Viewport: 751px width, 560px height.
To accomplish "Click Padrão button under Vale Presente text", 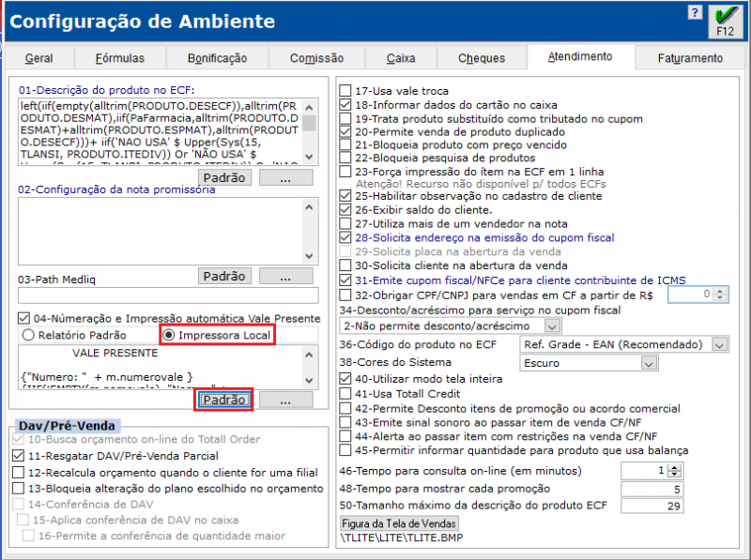I will (223, 401).
